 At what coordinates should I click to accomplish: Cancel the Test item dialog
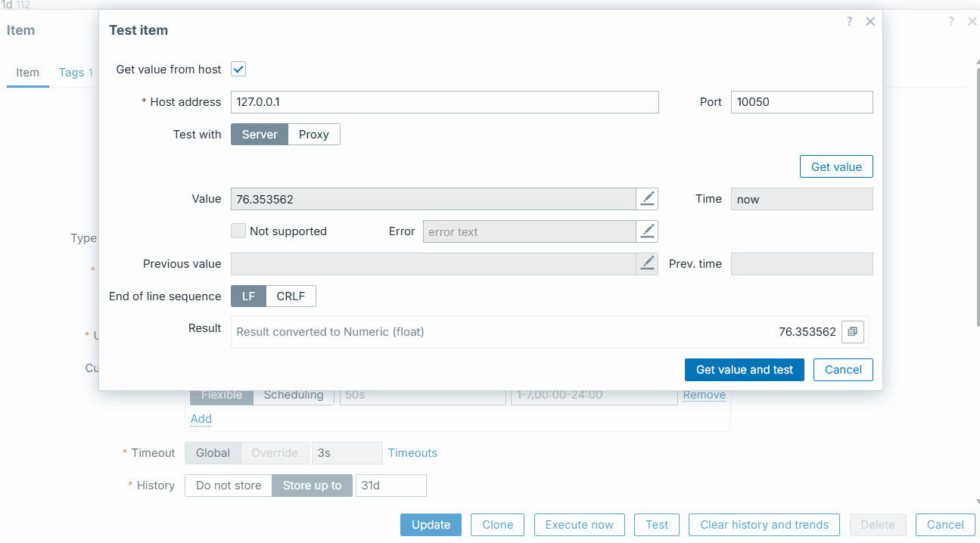pos(843,370)
